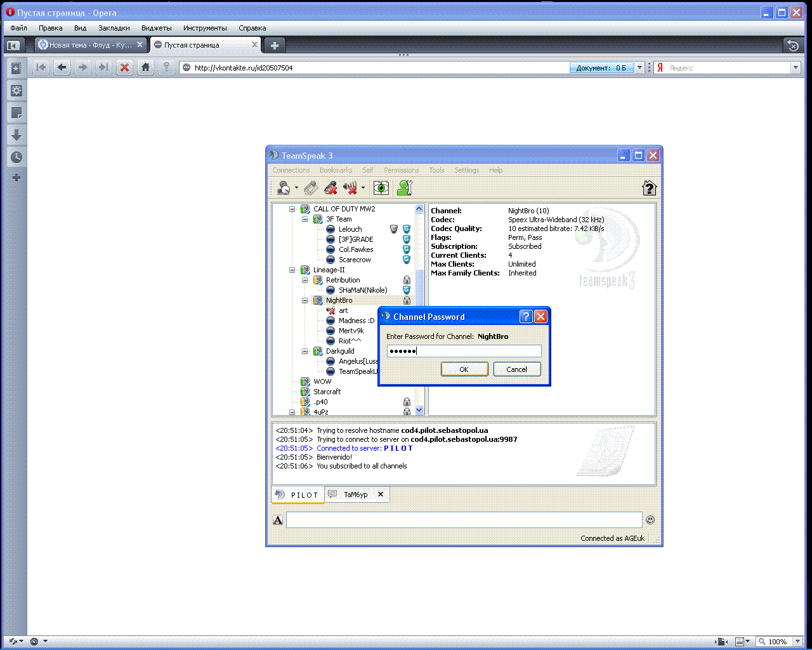The height and width of the screenshot is (650, 812).
Task: Open the Opera Закладки menu
Action: (114, 28)
